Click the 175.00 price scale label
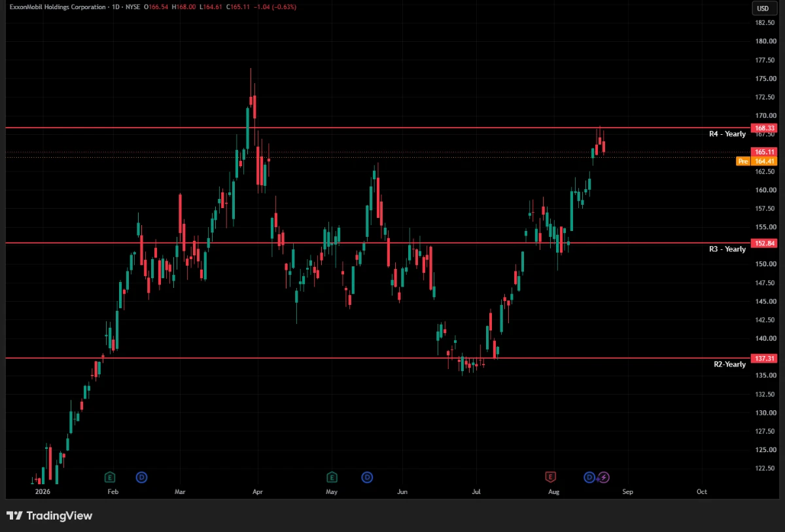785x532 pixels. [x=765, y=79]
